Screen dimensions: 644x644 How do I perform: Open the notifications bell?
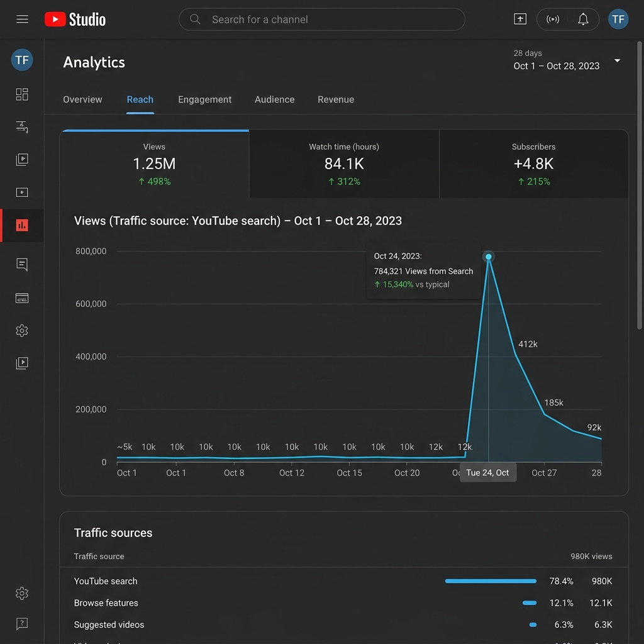583,19
